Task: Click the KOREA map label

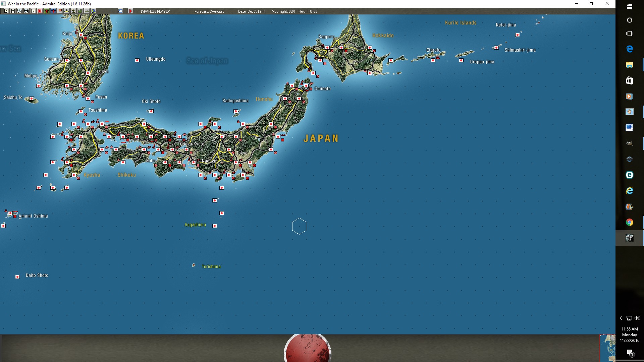Action: point(131,36)
